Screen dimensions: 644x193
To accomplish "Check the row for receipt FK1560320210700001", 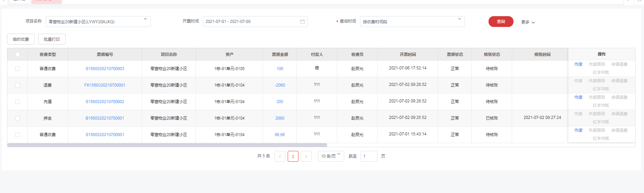I will [x=17, y=85].
